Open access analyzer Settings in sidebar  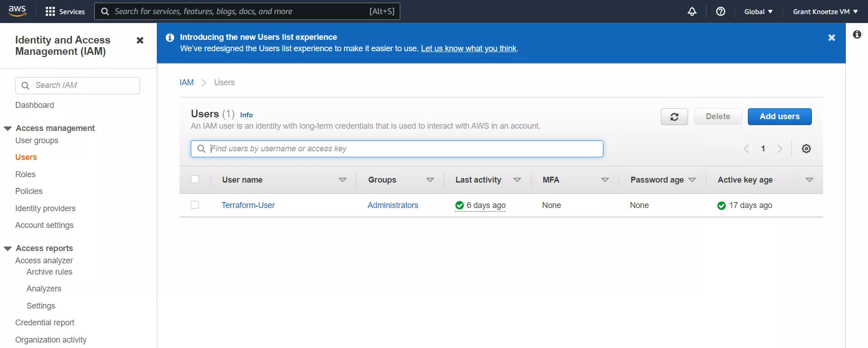click(x=41, y=306)
